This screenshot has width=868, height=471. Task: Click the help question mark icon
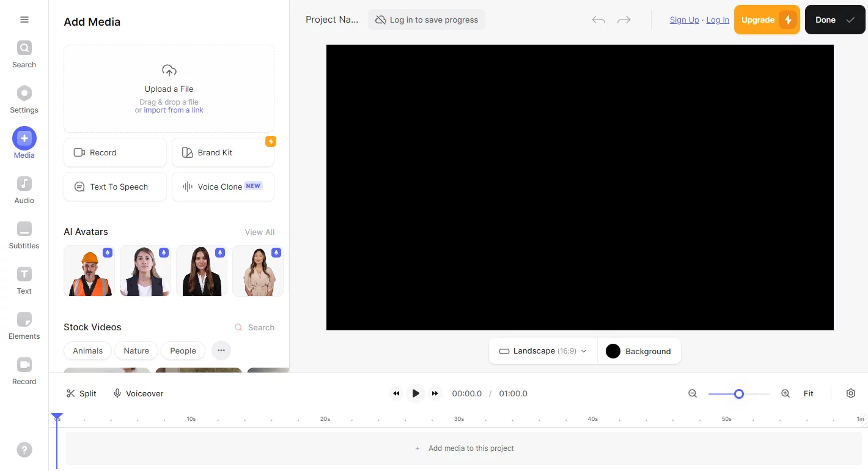(24, 450)
